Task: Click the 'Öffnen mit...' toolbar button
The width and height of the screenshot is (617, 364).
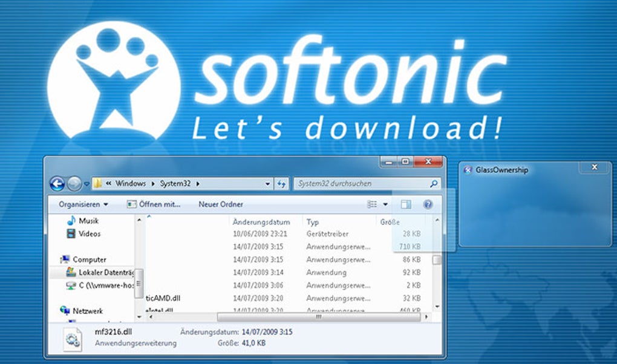Action: pyautogui.click(x=154, y=204)
